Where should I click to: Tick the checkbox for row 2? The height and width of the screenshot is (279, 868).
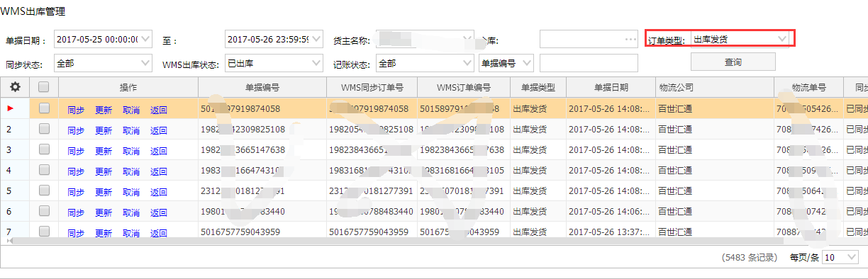point(44,129)
